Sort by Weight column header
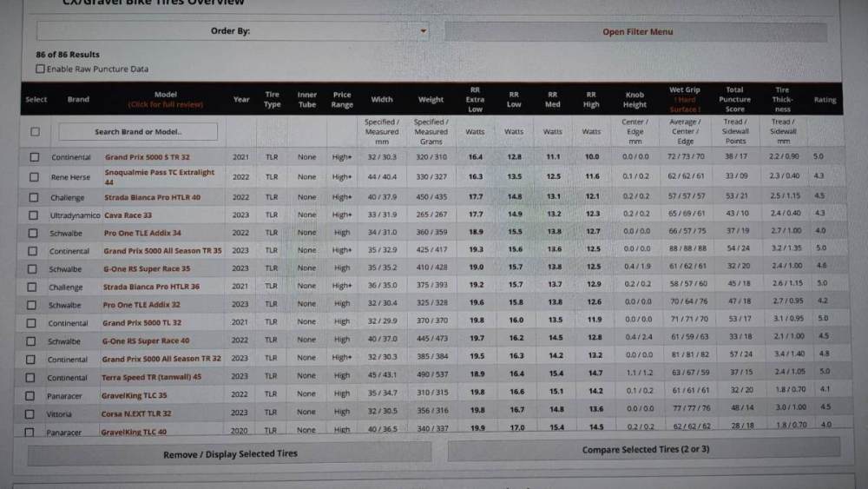Viewport: 868px width, 489px height. coord(431,100)
